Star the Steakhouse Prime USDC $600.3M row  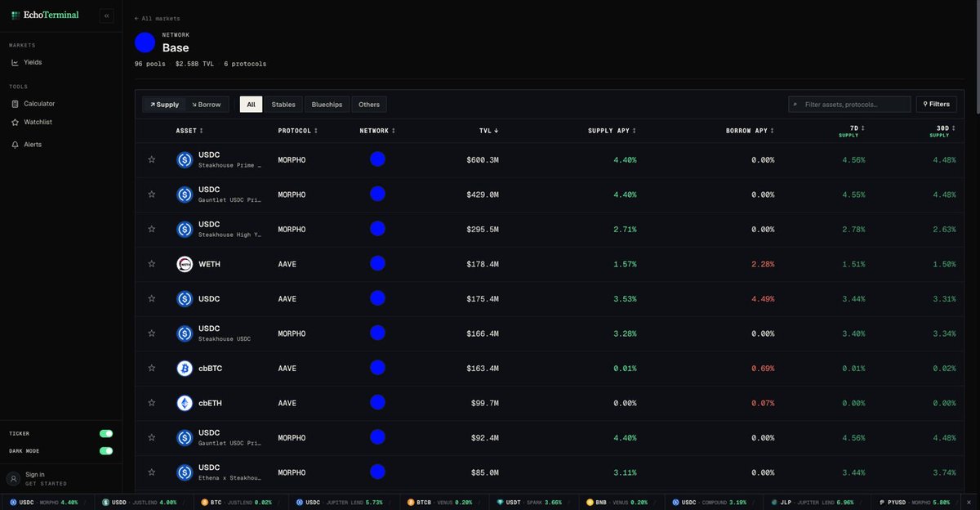coord(152,159)
